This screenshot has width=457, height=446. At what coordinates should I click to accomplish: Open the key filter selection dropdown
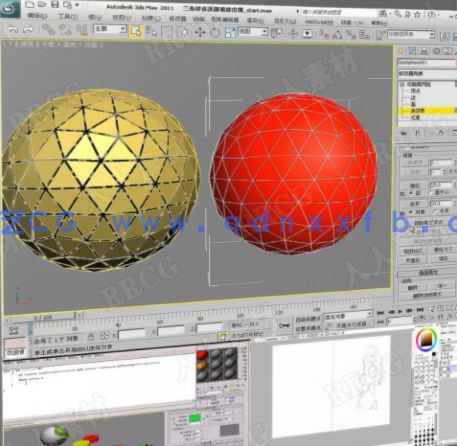point(348,315)
